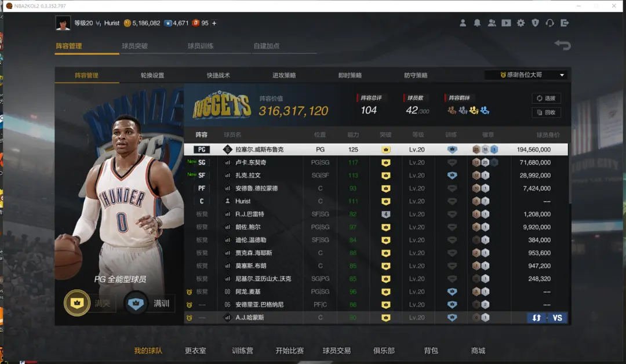Click the badge medals for 拉塞尔.威斯布鲁克
Viewport: 626px width, 364px height.
click(485, 150)
